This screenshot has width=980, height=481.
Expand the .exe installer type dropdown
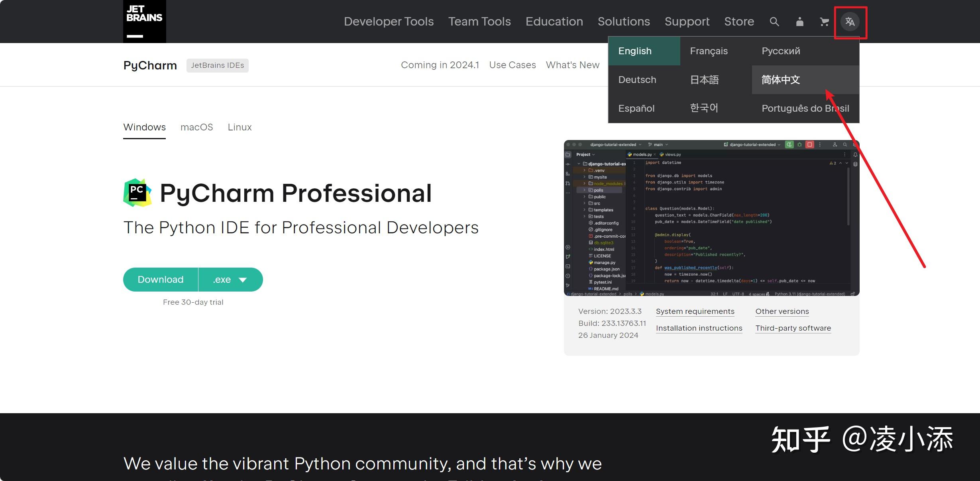(x=230, y=280)
